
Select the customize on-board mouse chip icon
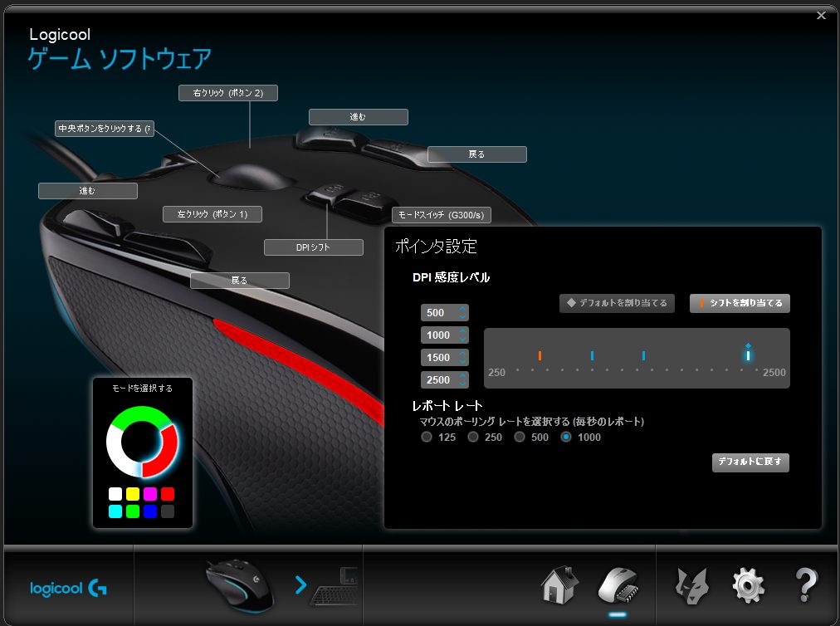point(618,586)
